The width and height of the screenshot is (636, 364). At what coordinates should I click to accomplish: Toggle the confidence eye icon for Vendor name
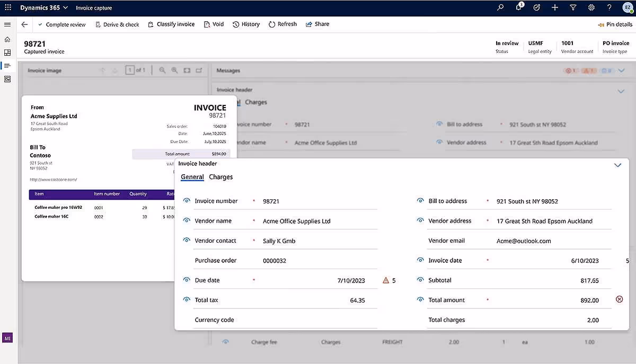tap(186, 220)
